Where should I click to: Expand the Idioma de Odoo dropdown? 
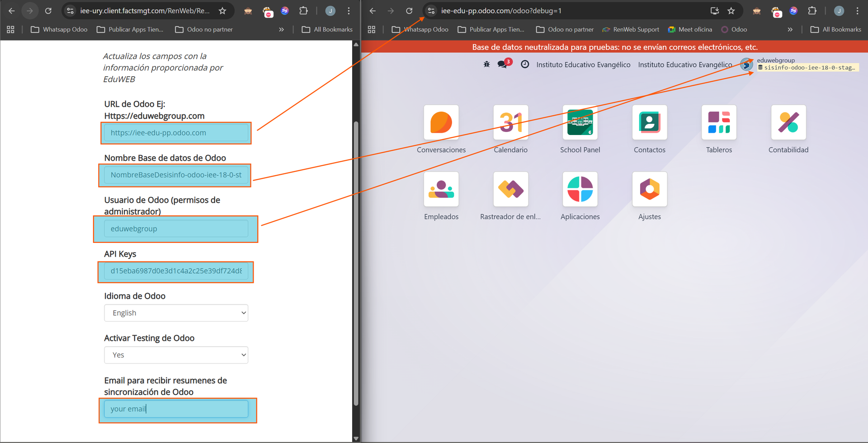[x=176, y=313]
